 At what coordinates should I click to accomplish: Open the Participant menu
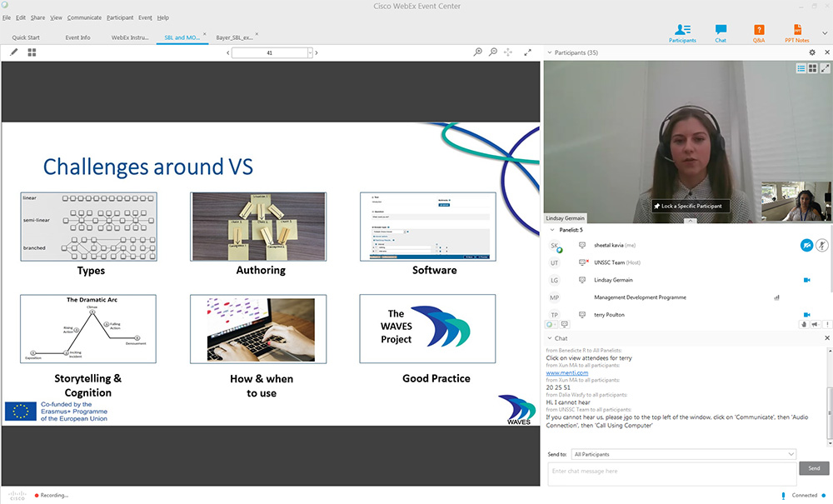pyautogui.click(x=120, y=17)
